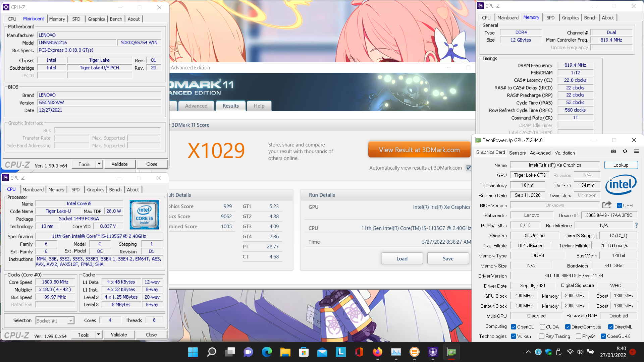Open SPD tab in the Memory CPU-Z window

pyautogui.click(x=550, y=18)
